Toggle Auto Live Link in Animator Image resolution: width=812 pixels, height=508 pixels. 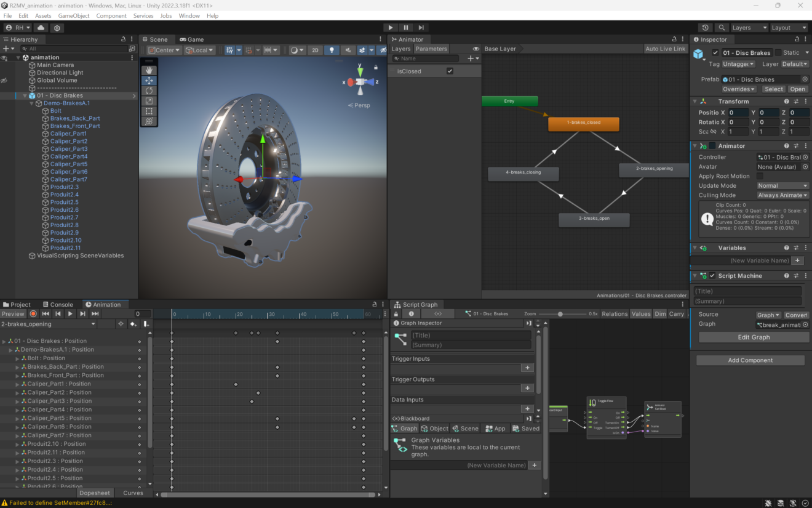(x=666, y=49)
